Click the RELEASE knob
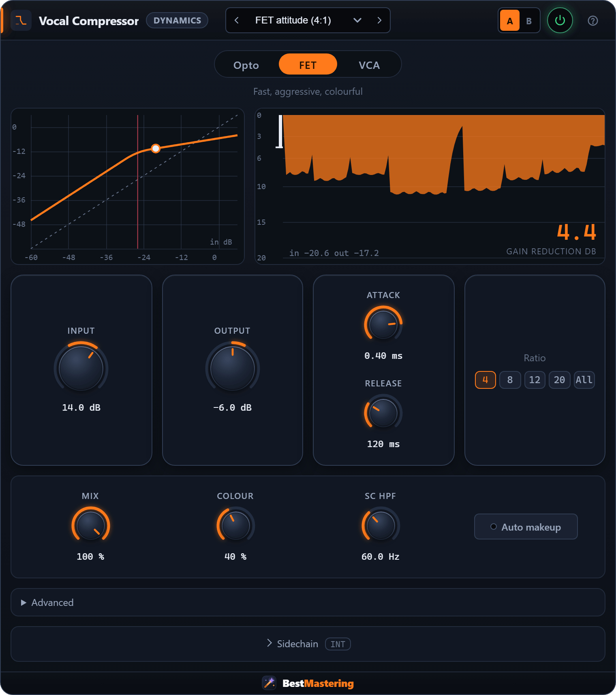The image size is (616, 695). coord(383,413)
